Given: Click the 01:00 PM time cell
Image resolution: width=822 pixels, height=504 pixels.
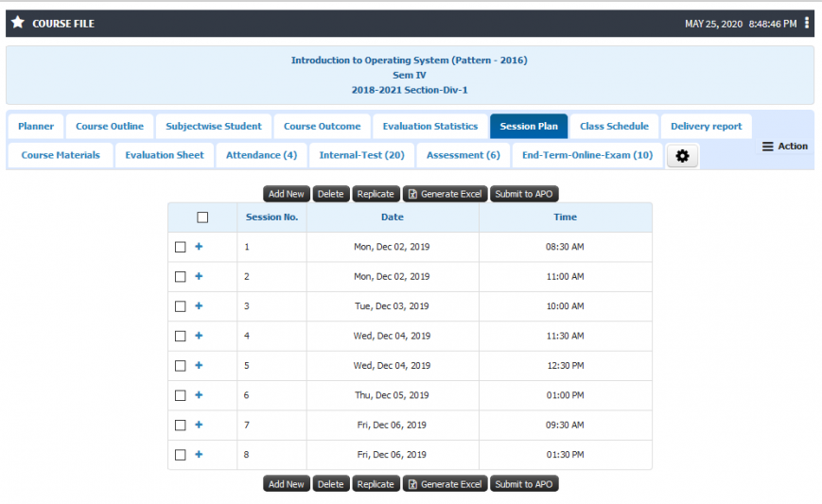Looking at the screenshot, I should (565, 395).
